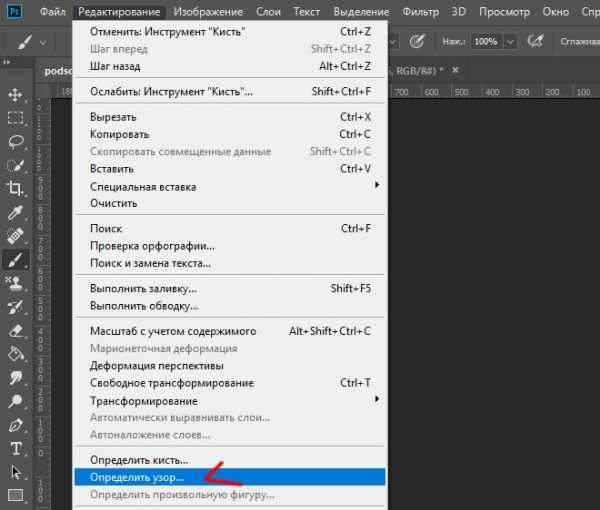Open the flow percentage dropdown arrow
600x510 pixels.
click(x=511, y=43)
